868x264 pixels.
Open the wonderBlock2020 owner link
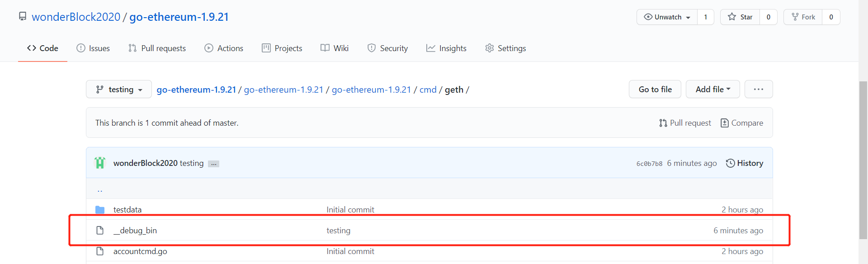(76, 17)
